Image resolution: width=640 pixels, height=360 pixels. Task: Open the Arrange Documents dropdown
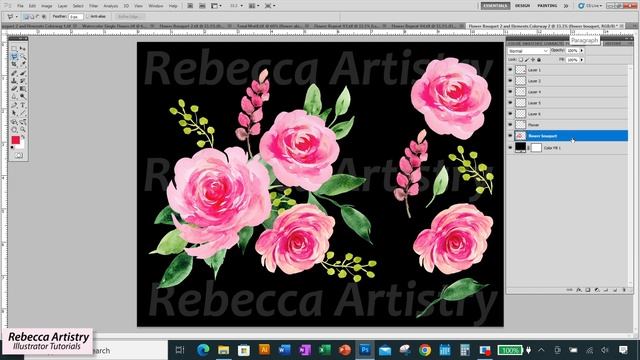(x=254, y=6)
